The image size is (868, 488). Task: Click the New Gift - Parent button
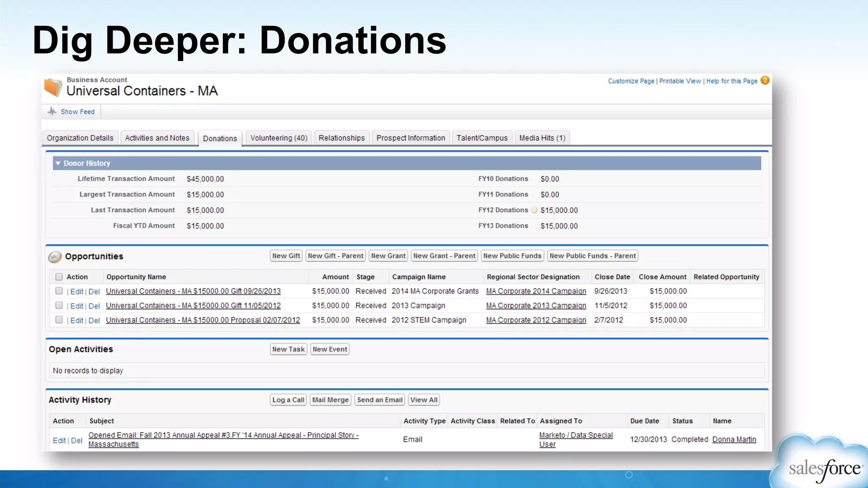[335, 256]
